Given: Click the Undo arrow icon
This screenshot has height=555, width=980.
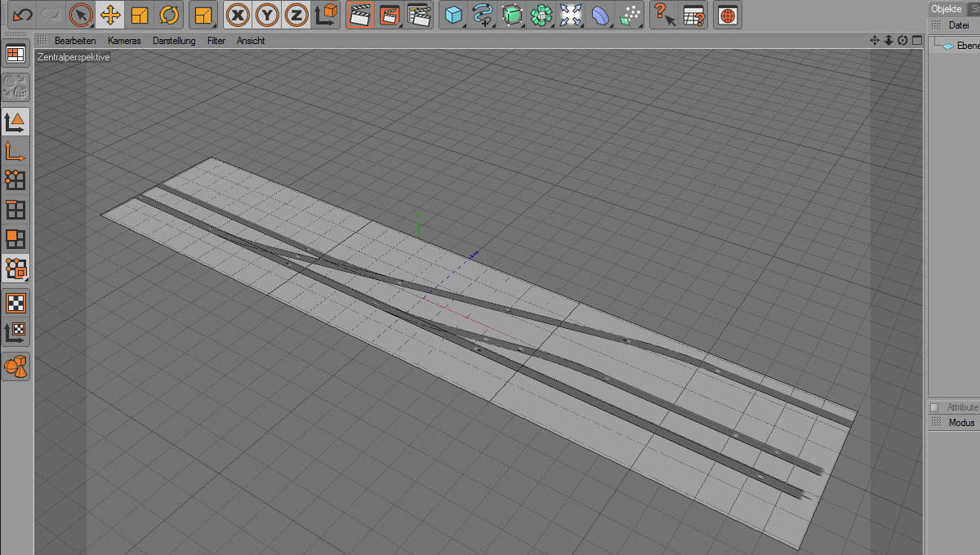Looking at the screenshot, I should click(22, 14).
